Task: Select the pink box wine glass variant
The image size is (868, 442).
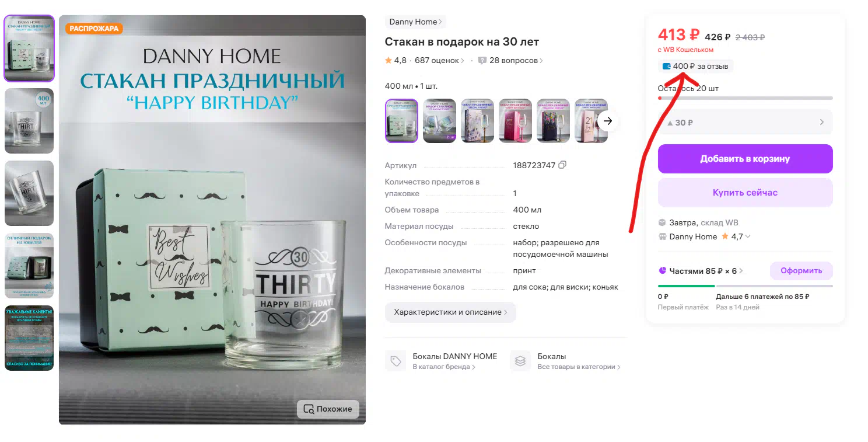Action: (x=515, y=121)
